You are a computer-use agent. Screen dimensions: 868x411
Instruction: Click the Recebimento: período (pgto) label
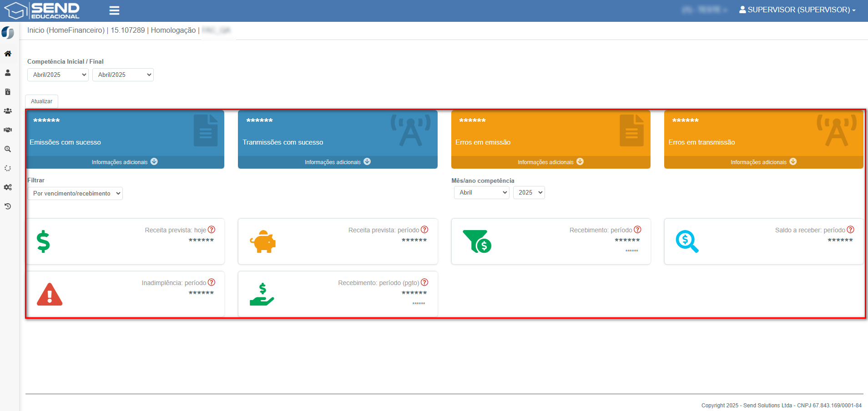tap(378, 283)
